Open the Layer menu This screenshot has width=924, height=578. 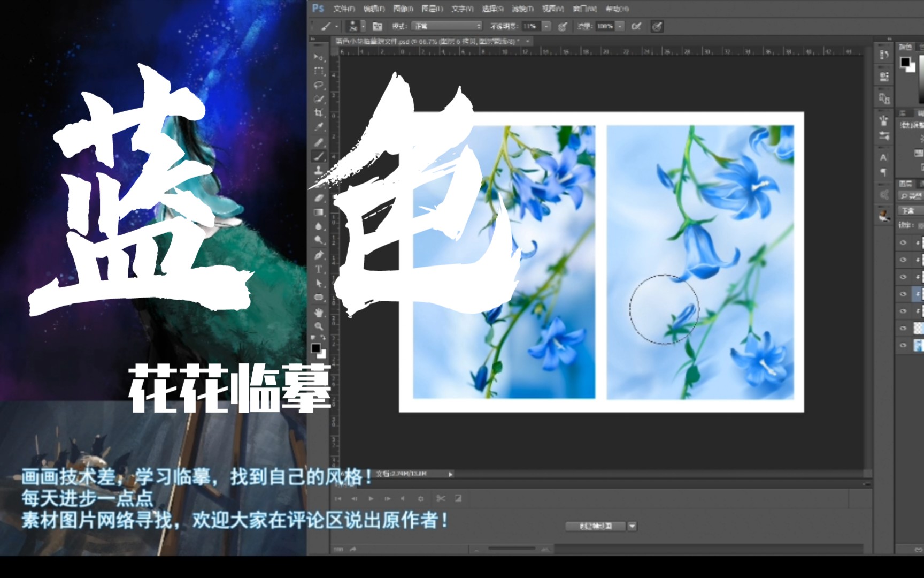[432, 9]
